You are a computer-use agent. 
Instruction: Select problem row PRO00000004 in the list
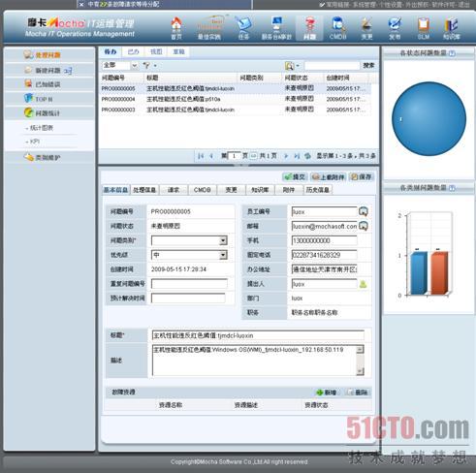point(236,99)
